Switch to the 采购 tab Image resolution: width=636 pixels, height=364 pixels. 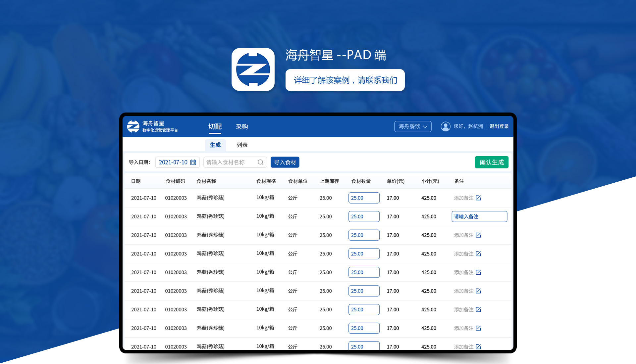click(242, 127)
